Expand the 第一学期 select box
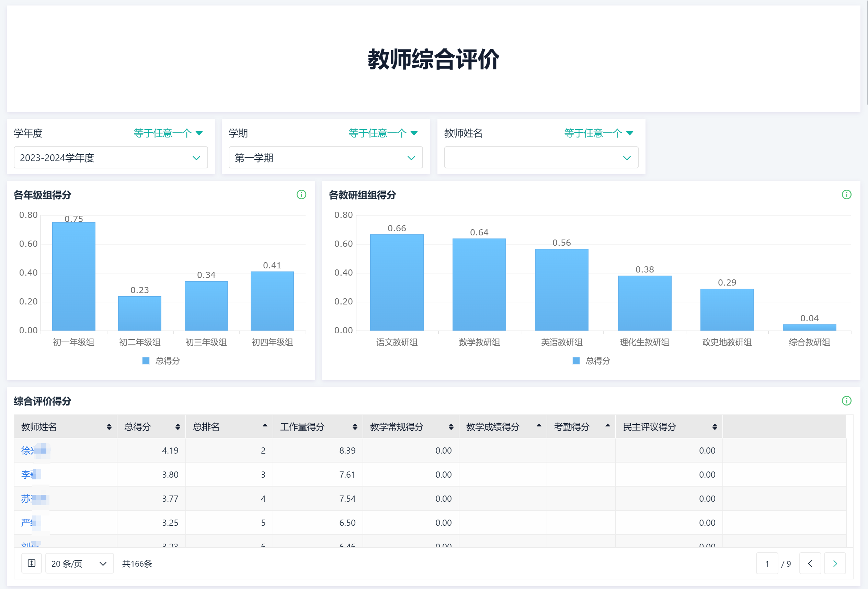Screen dimensions: 868x589 (x=325, y=158)
